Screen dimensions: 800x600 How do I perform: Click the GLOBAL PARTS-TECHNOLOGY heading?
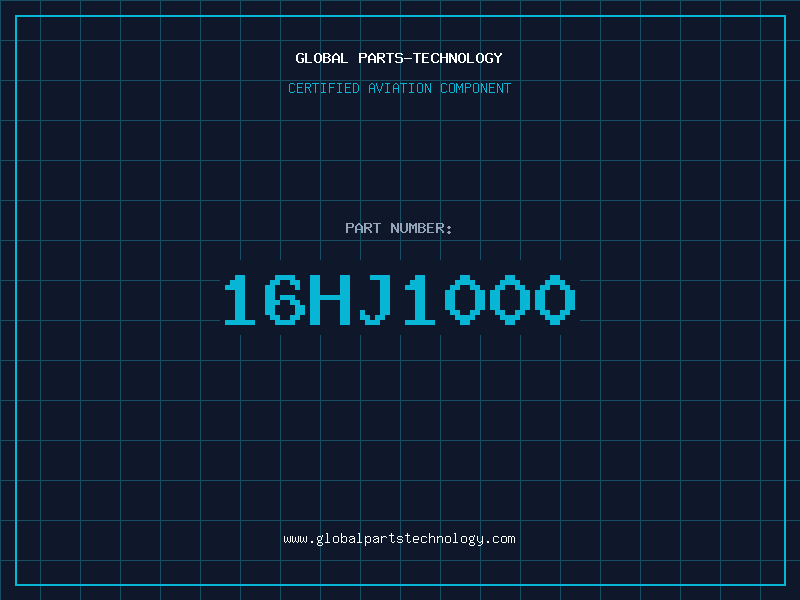coord(399,58)
